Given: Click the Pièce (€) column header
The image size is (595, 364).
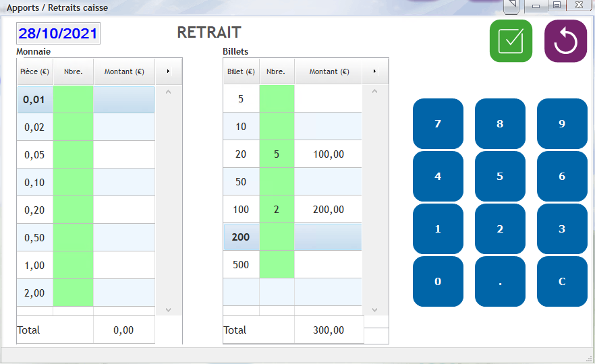Looking at the screenshot, I should [x=35, y=71].
